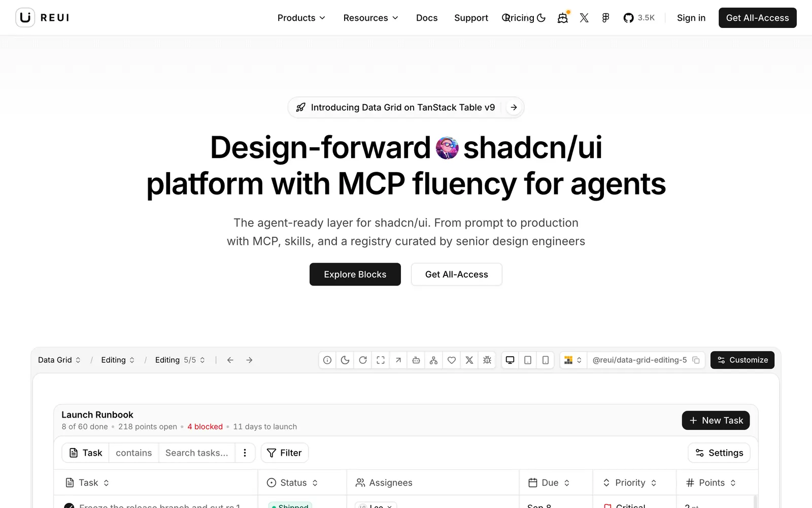
Task: Open the GitHub 3.5K stars link
Action: tap(639, 18)
